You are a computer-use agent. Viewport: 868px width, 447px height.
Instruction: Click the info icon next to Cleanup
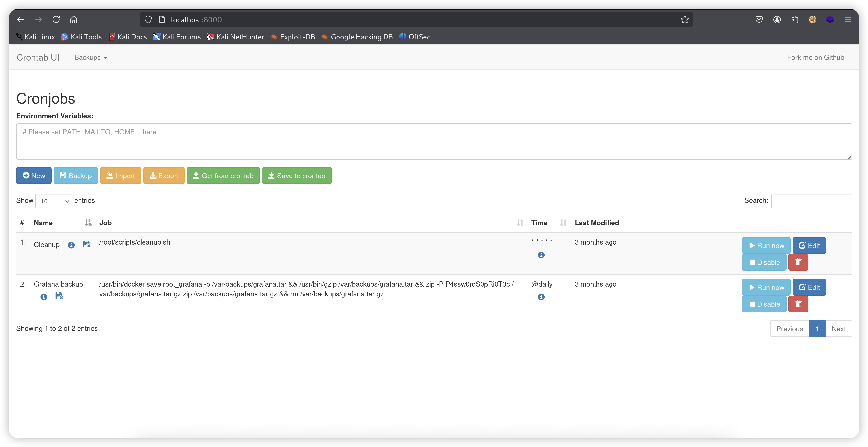point(71,245)
